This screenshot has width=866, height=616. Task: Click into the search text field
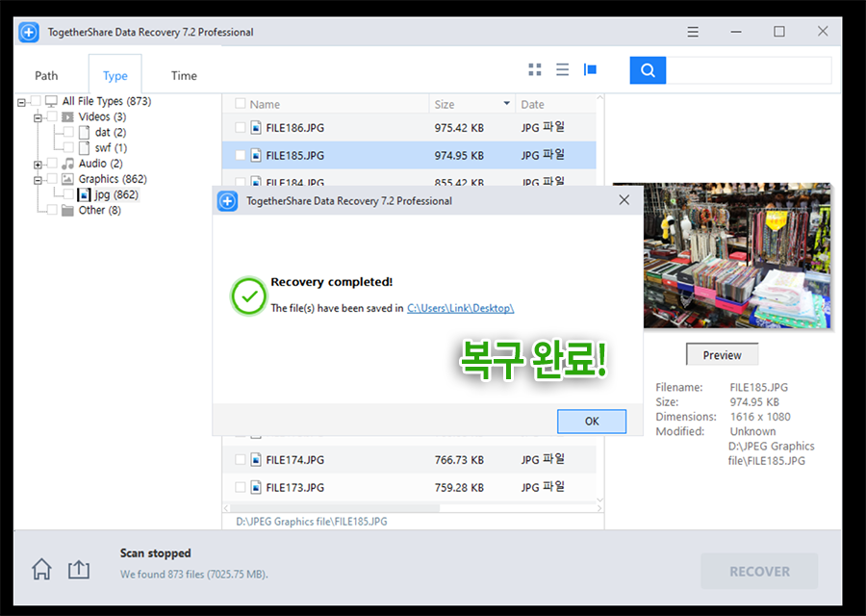[749, 70]
